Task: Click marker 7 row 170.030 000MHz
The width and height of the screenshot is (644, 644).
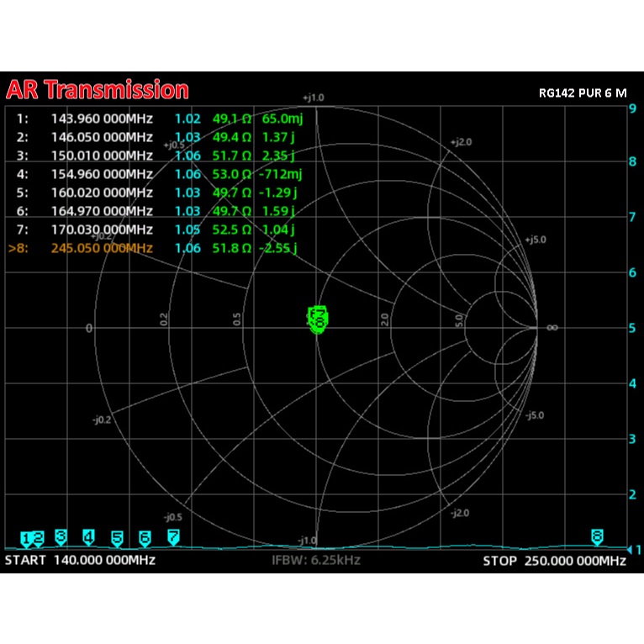Action: pos(156,230)
